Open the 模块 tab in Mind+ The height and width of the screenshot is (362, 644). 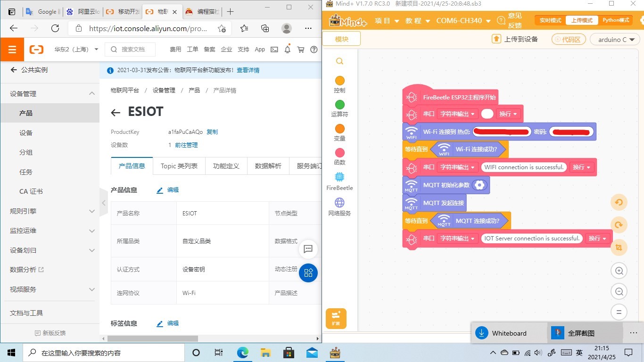pos(341,39)
